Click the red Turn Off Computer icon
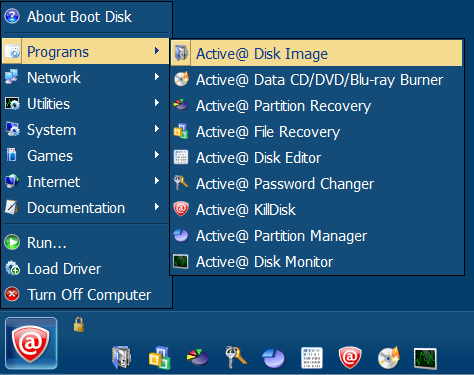 point(12,294)
